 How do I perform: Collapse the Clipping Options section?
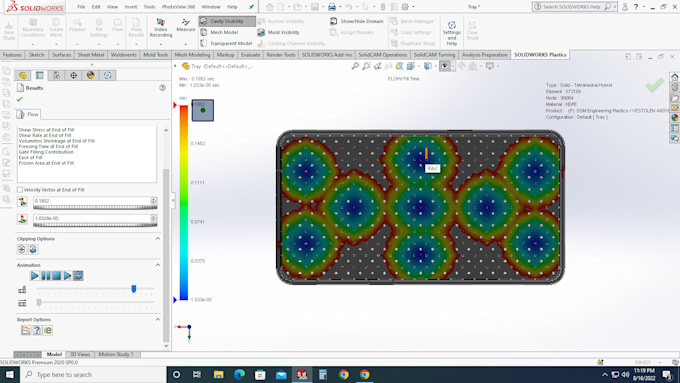(x=158, y=239)
